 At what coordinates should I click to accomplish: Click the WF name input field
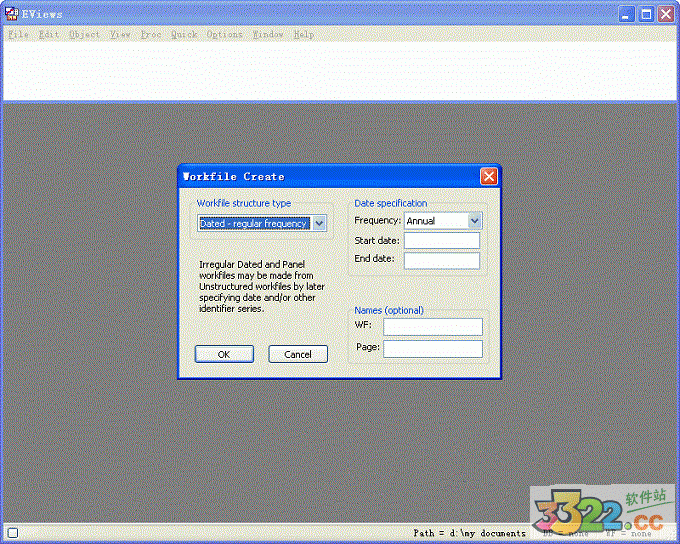[433, 327]
